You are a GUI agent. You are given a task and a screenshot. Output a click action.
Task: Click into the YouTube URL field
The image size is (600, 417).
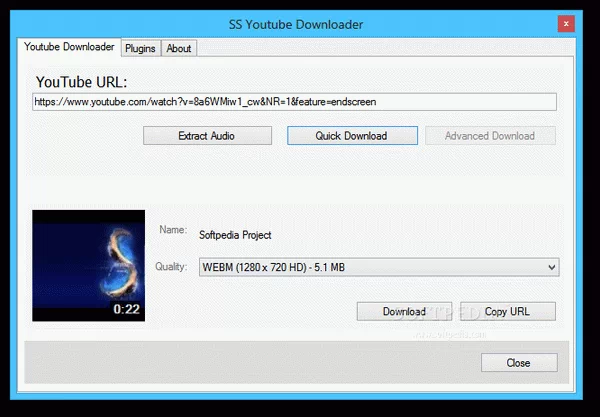tap(294, 102)
